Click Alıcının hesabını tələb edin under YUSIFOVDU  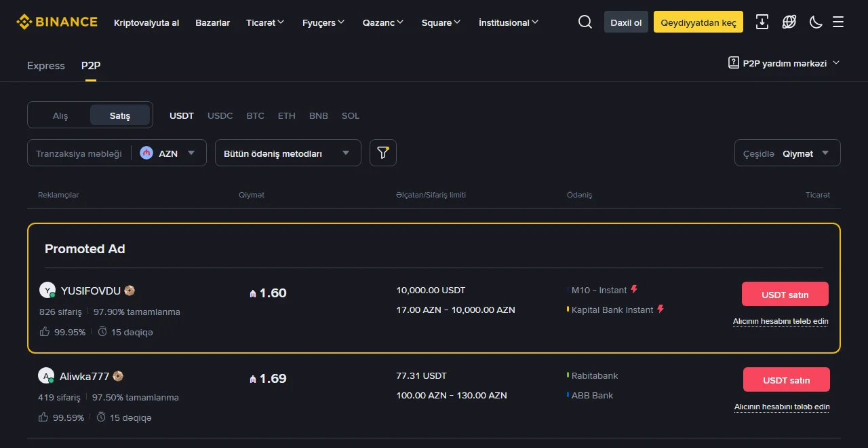click(781, 321)
